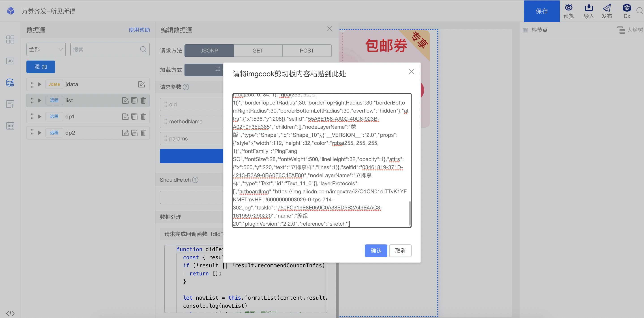This screenshot has width=644, height=318.
Task: Switch to 大纲树 outline tab
Action: [630, 30]
